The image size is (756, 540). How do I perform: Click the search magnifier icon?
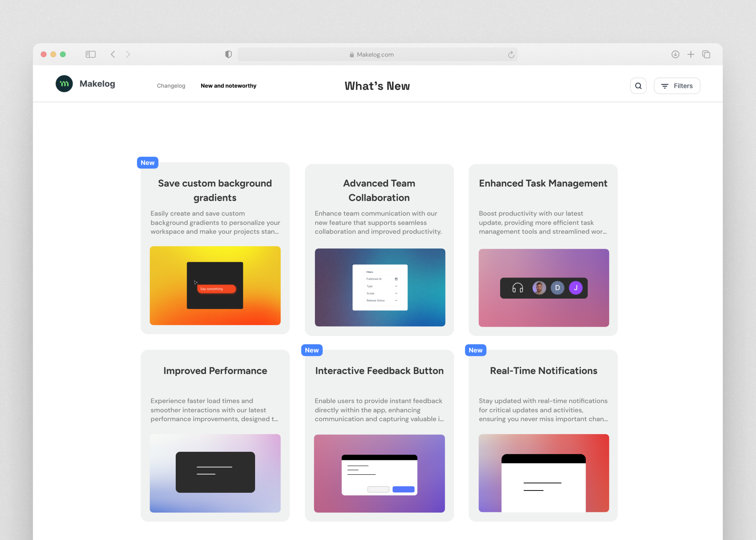pos(638,86)
